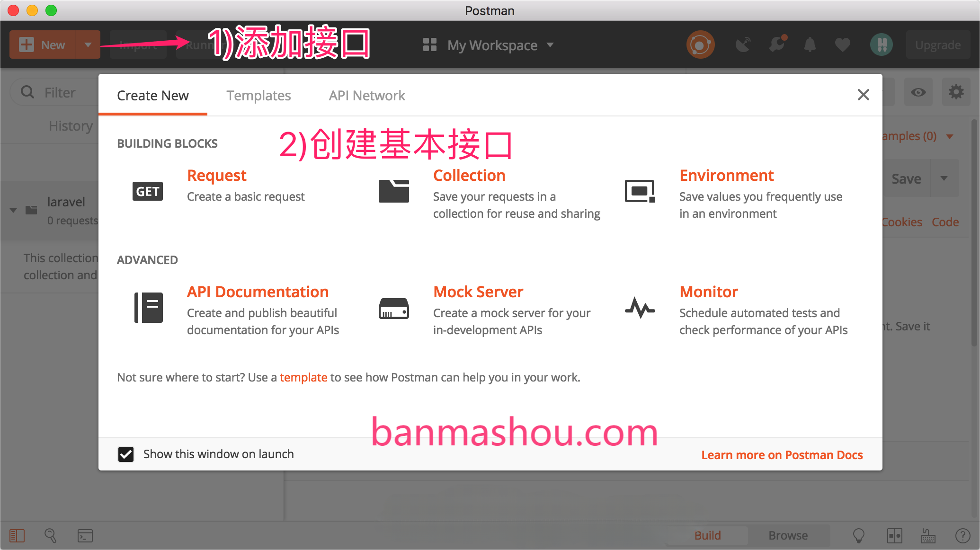
Task: Click the sync status orange icon
Action: pos(700,45)
